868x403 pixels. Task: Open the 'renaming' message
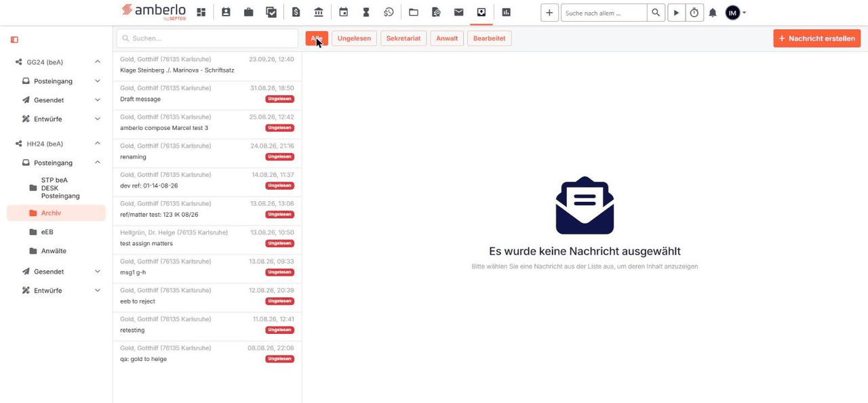[207, 152]
